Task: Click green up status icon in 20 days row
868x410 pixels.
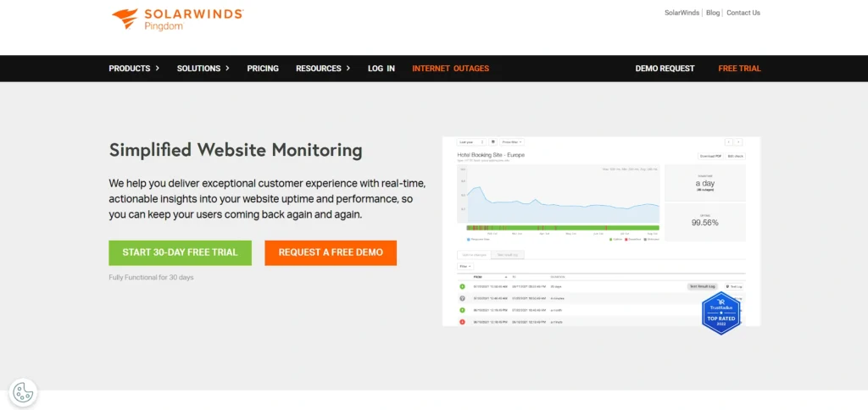Action: (x=462, y=286)
